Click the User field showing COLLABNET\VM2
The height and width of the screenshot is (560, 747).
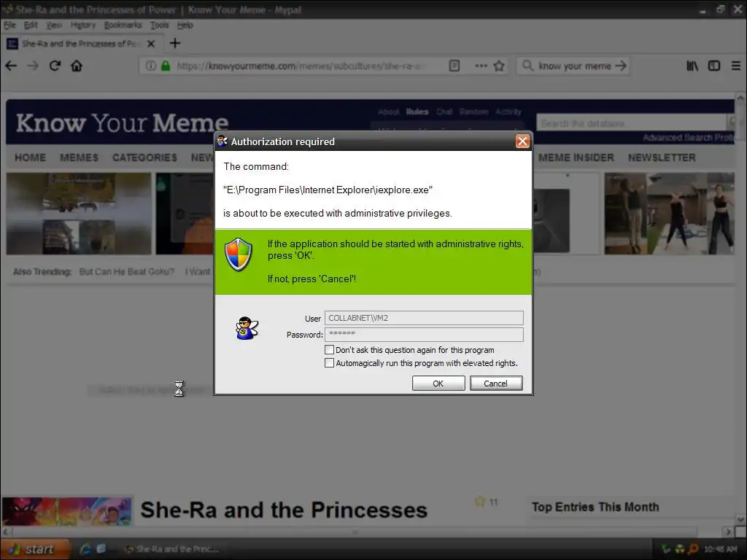point(424,318)
